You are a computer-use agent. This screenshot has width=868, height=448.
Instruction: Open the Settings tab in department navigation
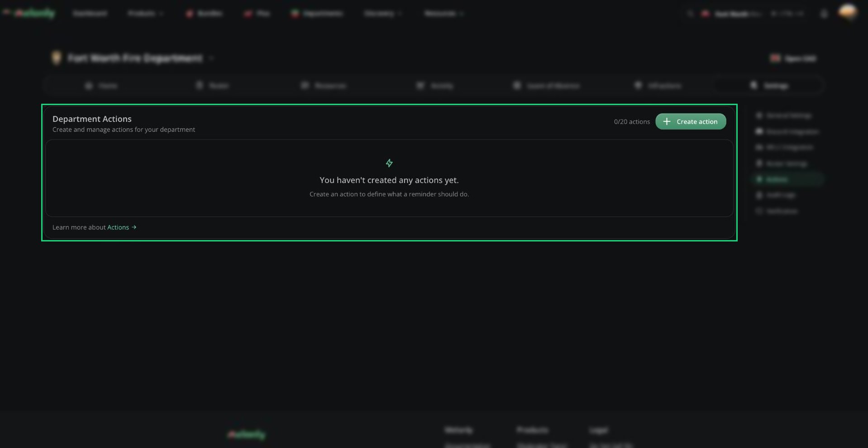(769, 86)
